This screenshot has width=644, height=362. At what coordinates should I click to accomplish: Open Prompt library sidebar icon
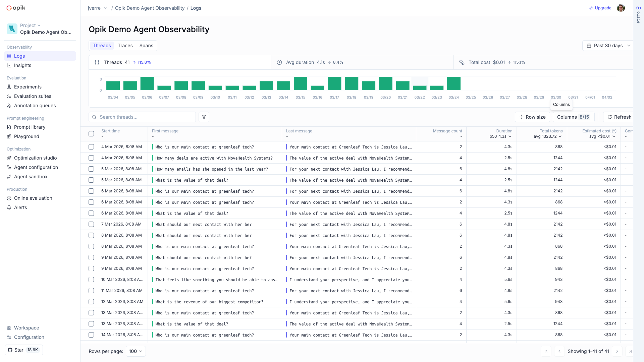[x=9, y=127]
